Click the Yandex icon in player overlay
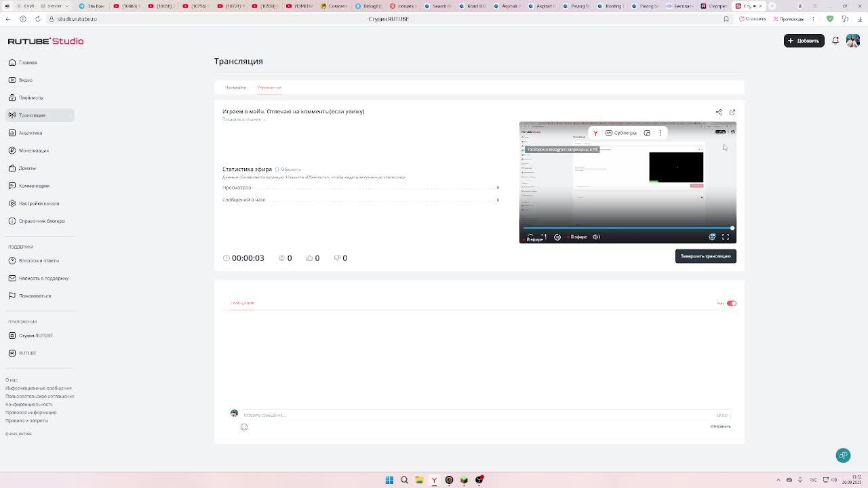868x488 pixels. tap(595, 133)
